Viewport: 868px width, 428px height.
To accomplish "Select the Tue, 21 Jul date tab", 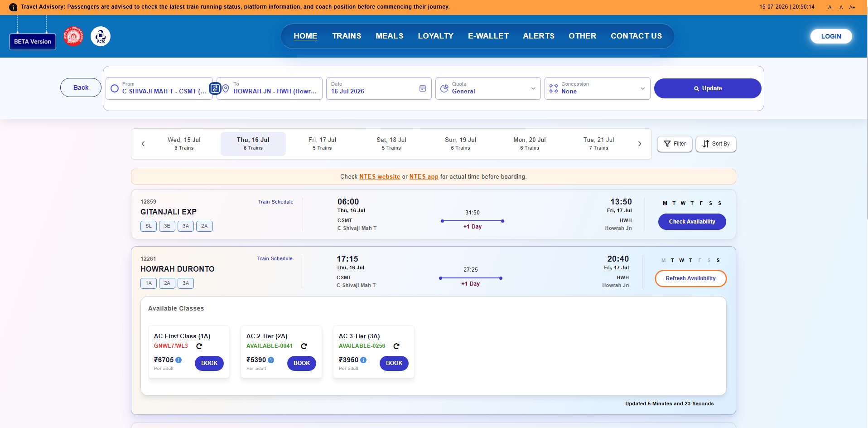I will pos(599,144).
